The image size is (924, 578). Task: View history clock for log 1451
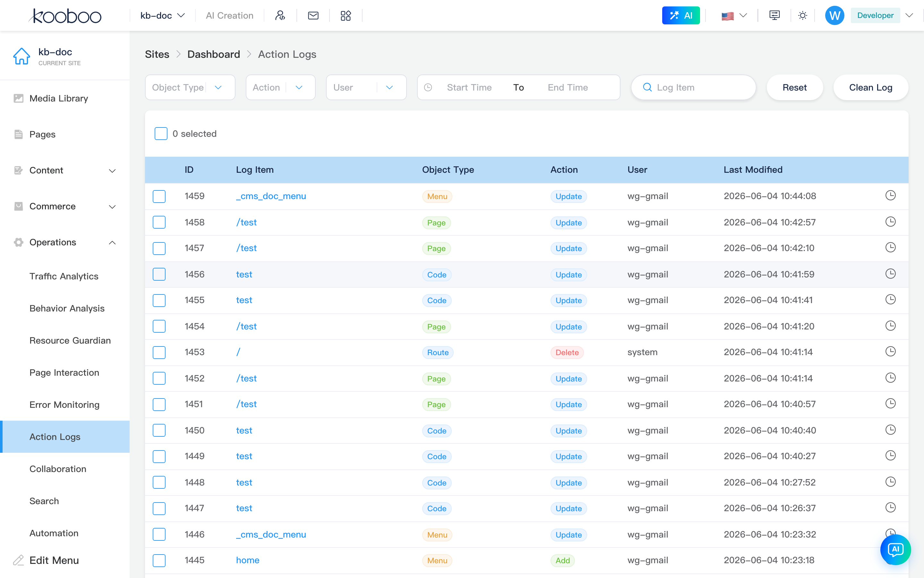click(x=890, y=403)
